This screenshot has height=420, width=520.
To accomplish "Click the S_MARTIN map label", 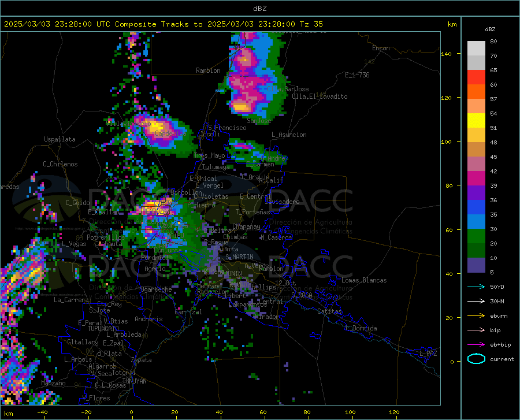I will tap(239, 257).
